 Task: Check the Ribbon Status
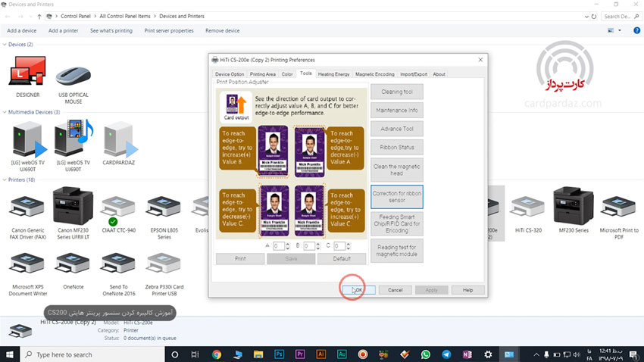click(x=397, y=147)
